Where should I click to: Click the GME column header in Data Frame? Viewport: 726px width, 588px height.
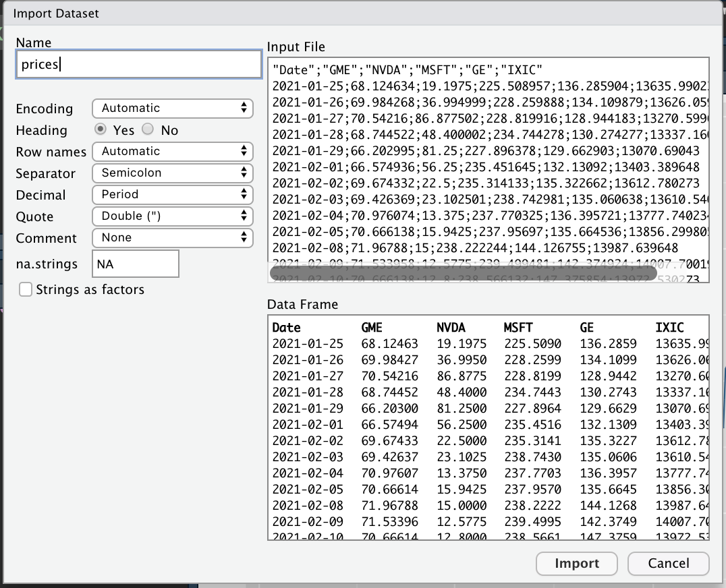pyautogui.click(x=372, y=328)
